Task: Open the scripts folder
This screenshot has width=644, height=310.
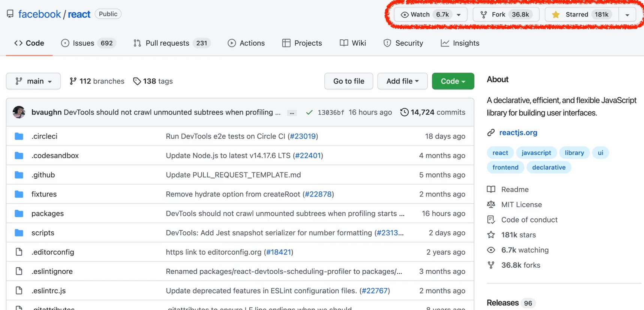Action: [43, 233]
